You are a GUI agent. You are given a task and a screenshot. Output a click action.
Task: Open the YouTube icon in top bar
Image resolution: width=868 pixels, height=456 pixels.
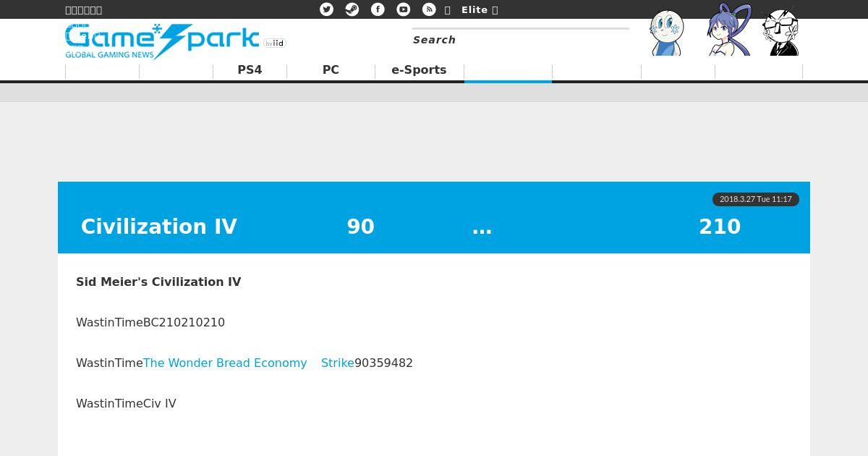pyautogui.click(x=404, y=9)
